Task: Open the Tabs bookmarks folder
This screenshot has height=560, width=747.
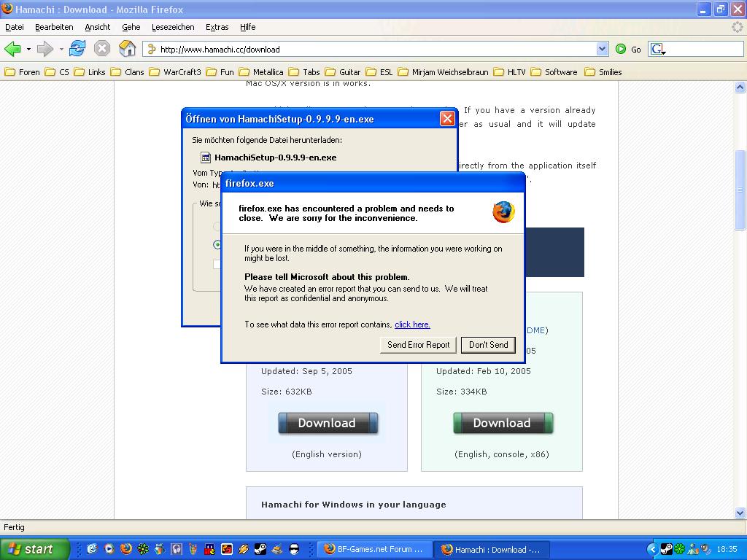Action: [304, 72]
